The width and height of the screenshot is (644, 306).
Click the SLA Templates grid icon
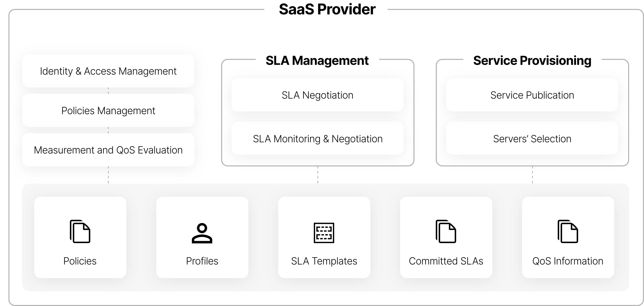tap(324, 233)
